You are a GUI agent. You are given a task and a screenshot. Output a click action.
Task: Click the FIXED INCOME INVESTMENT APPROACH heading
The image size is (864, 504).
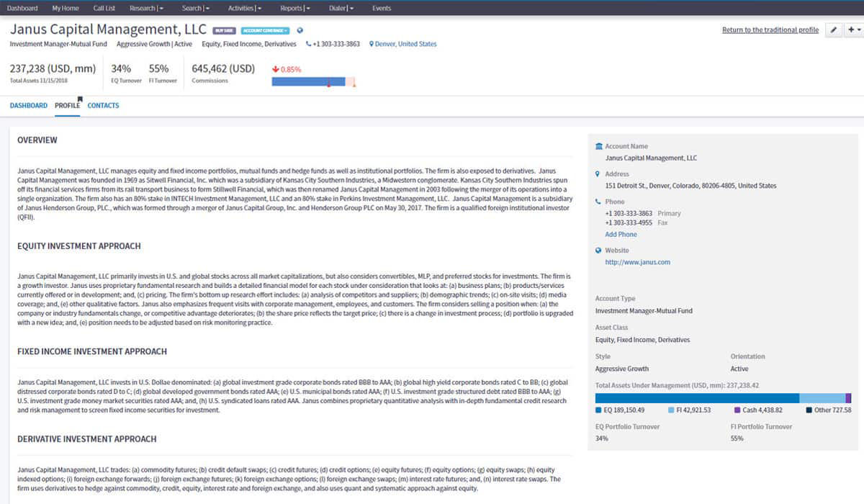pyautogui.click(x=92, y=352)
